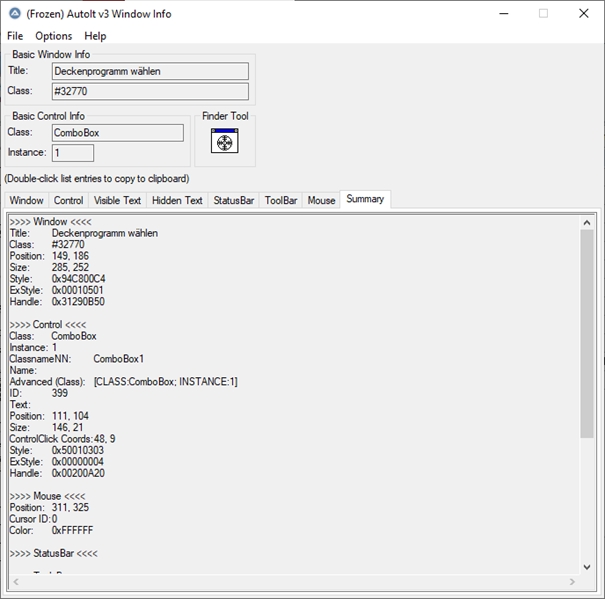Select the window Size '285, 252' line

[49, 267]
